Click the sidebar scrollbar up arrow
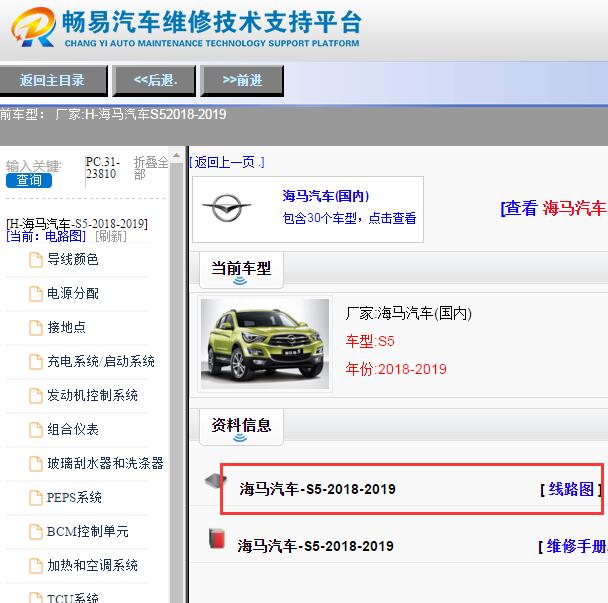This screenshot has width=608, height=603. (176, 156)
